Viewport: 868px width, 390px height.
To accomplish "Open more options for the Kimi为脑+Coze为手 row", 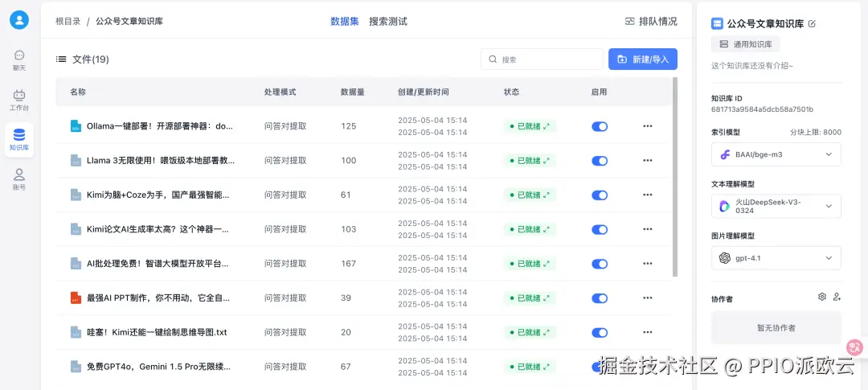I will tap(648, 195).
